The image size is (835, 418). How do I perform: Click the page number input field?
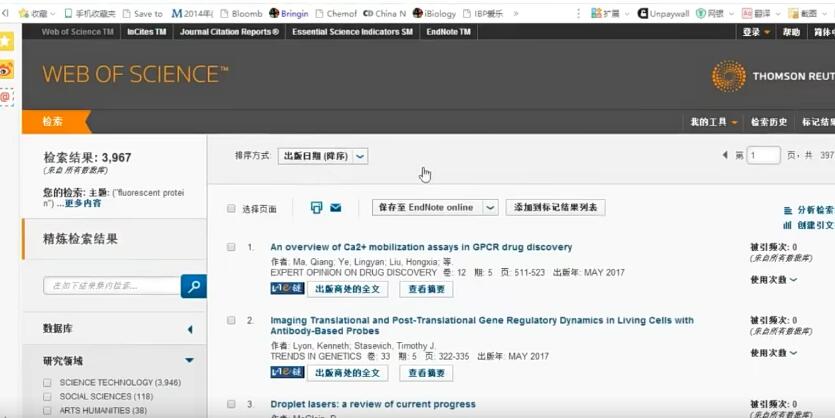pos(764,155)
